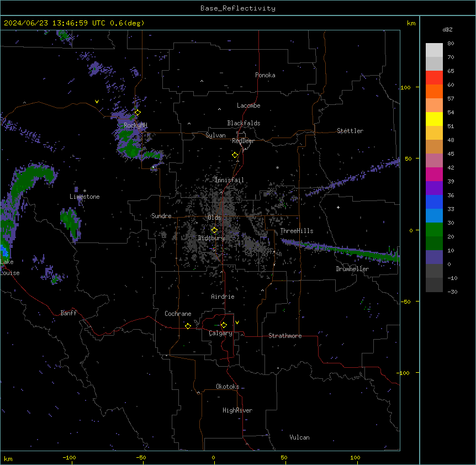Select the orange 60 dBZ legend band
This screenshot has width=476, height=465.
click(x=434, y=91)
